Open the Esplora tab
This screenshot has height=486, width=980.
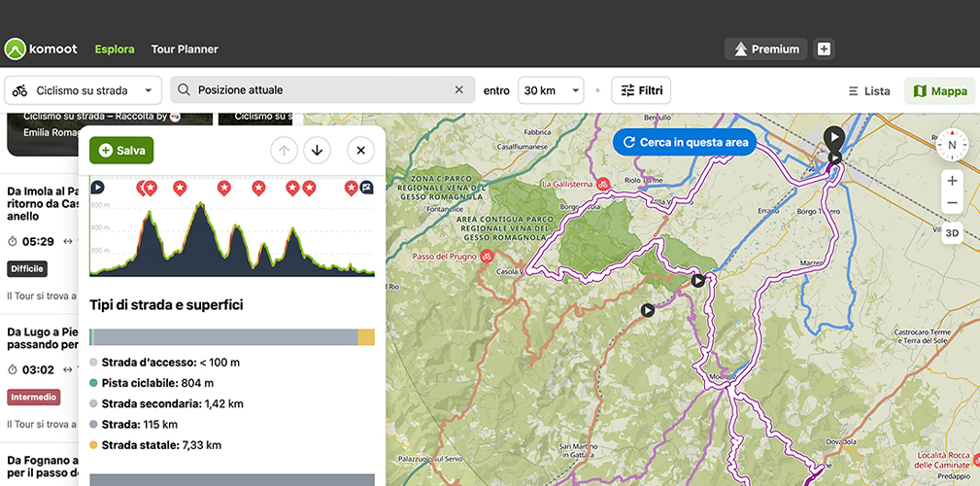[115, 49]
